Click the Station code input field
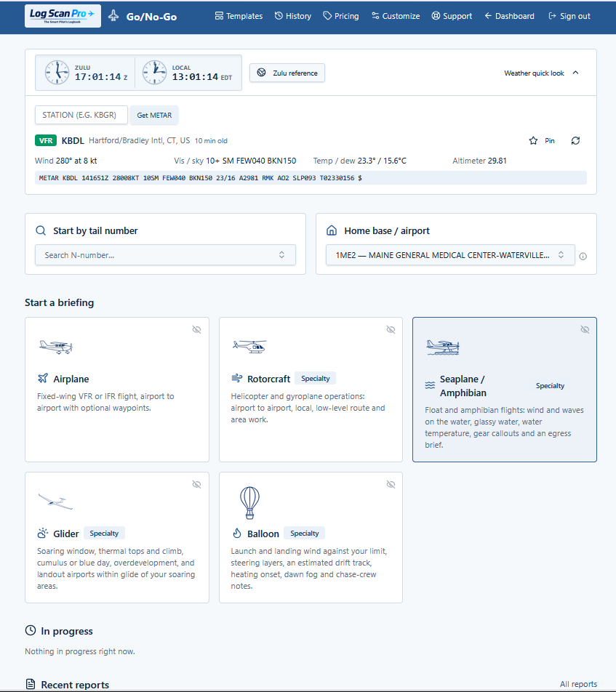 (81, 115)
